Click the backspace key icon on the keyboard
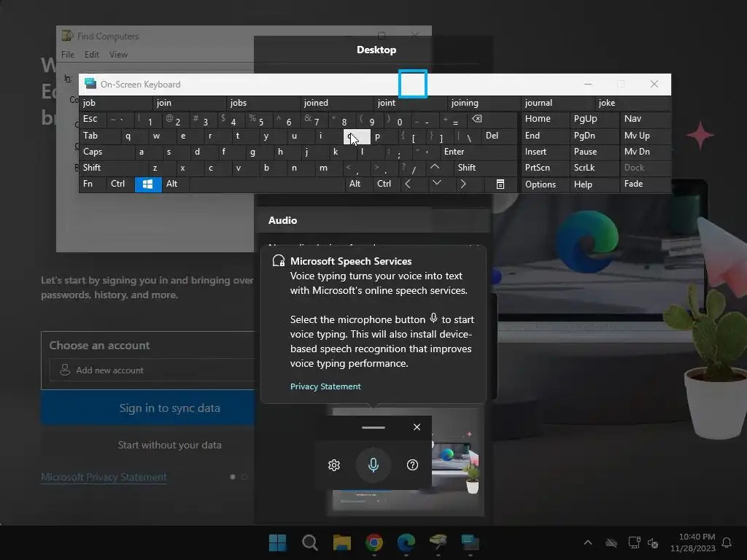Viewport: 747px width, 560px height. pyautogui.click(x=476, y=119)
